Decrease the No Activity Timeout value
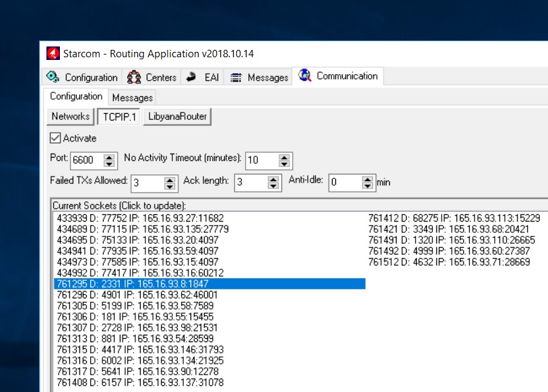The image size is (548, 392). pyautogui.click(x=284, y=164)
